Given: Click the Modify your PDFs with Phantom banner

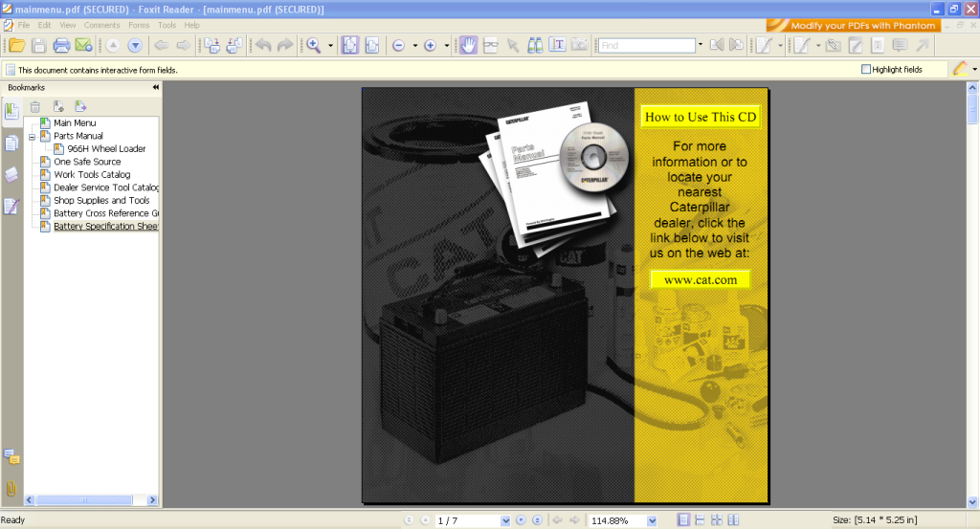Looking at the screenshot, I should tap(854, 25).
